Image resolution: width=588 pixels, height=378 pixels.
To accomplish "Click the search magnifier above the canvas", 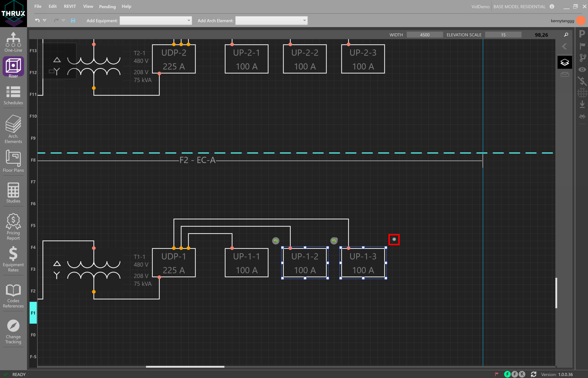I will 566,35.
